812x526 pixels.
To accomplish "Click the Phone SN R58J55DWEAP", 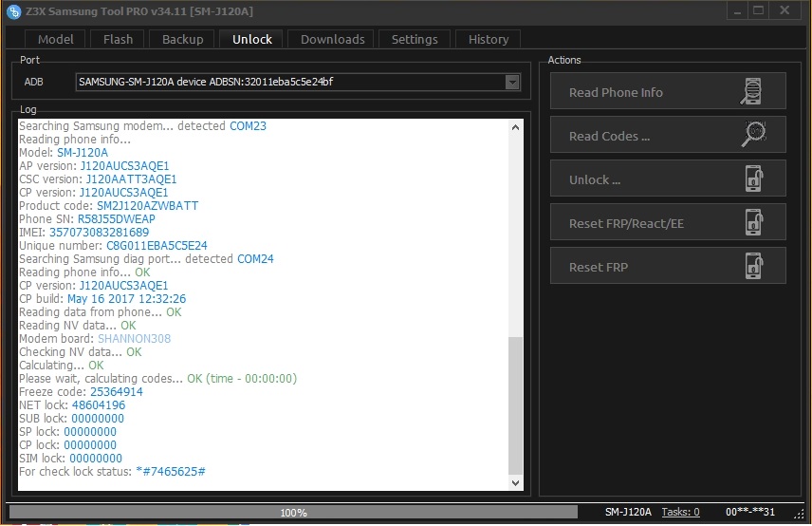I will pos(116,218).
